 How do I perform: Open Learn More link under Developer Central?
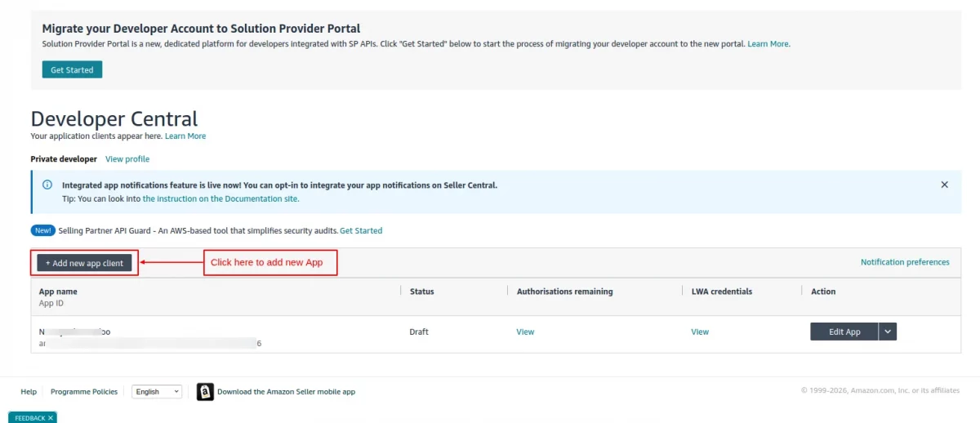click(x=185, y=136)
